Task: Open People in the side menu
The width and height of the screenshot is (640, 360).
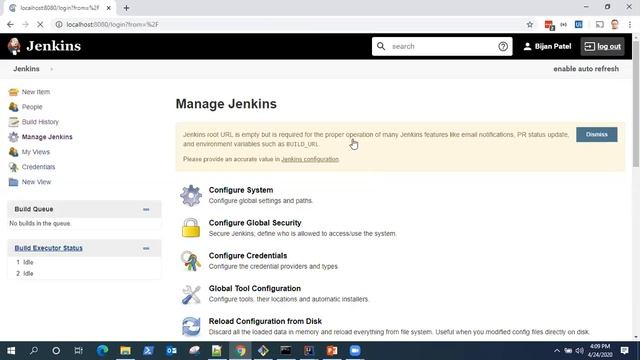Action: pos(32,107)
